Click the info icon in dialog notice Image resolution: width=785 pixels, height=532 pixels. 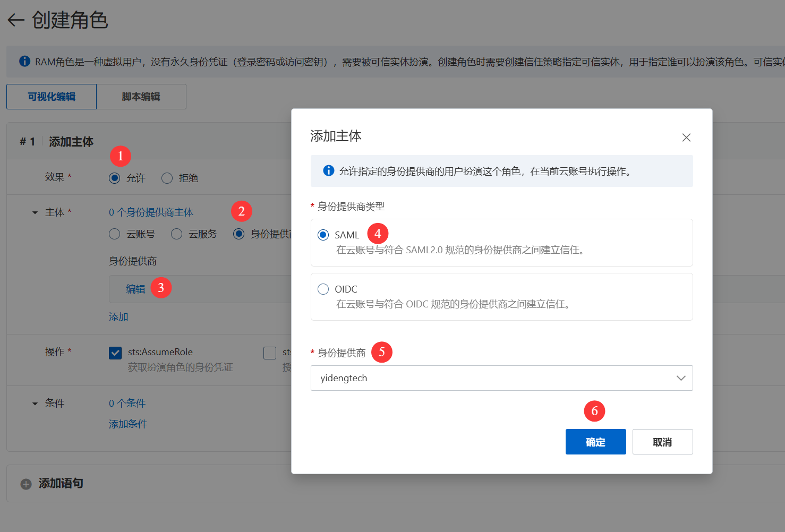click(329, 170)
